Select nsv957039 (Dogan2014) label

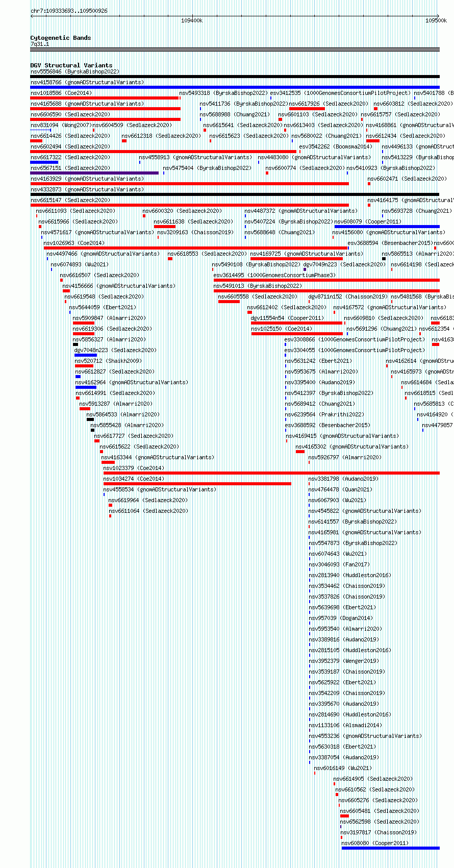[341, 618]
